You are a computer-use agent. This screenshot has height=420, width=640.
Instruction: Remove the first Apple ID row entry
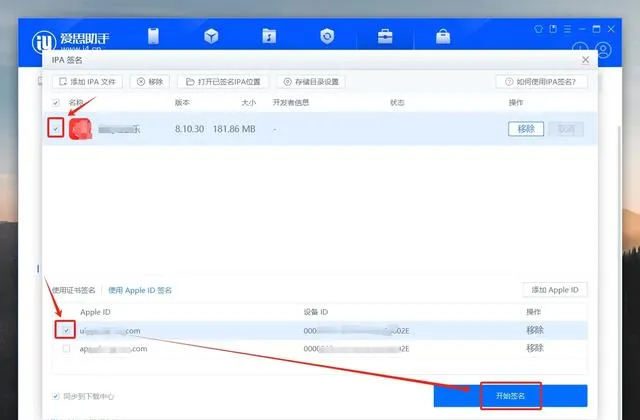click(535, 330)
